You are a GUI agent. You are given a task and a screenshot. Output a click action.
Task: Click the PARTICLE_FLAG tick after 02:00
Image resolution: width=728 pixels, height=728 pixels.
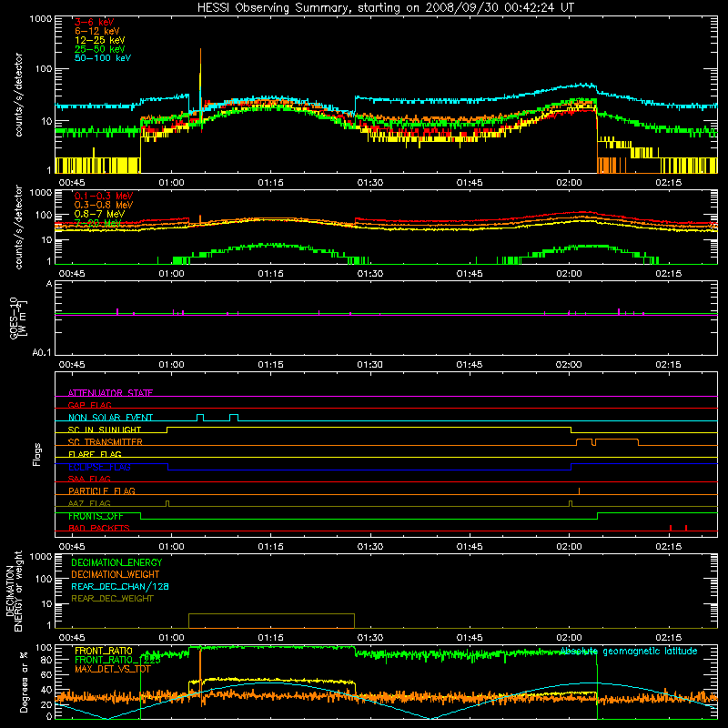(x=579, y=490)
